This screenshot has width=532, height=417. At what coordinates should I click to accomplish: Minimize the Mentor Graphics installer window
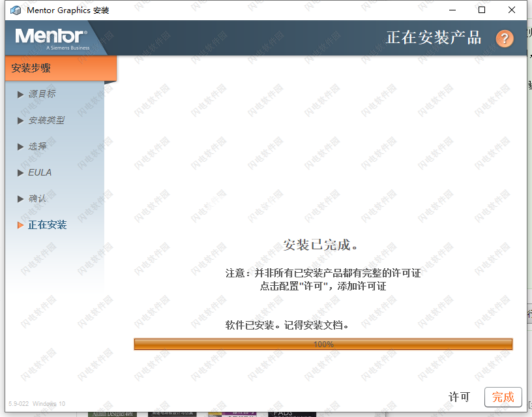click(x=452, y=10)
